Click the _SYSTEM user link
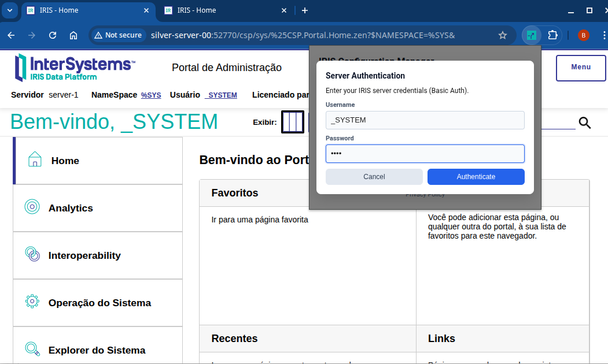This screenshot has height=364, width=608. [221, 95]
